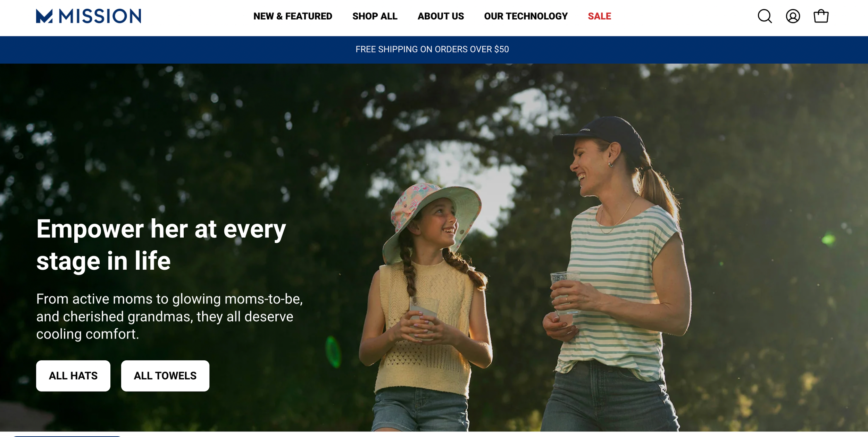This screenshot has height=437, width=868.
Task: Click the All Hats button
Action: tap(73, 376)
